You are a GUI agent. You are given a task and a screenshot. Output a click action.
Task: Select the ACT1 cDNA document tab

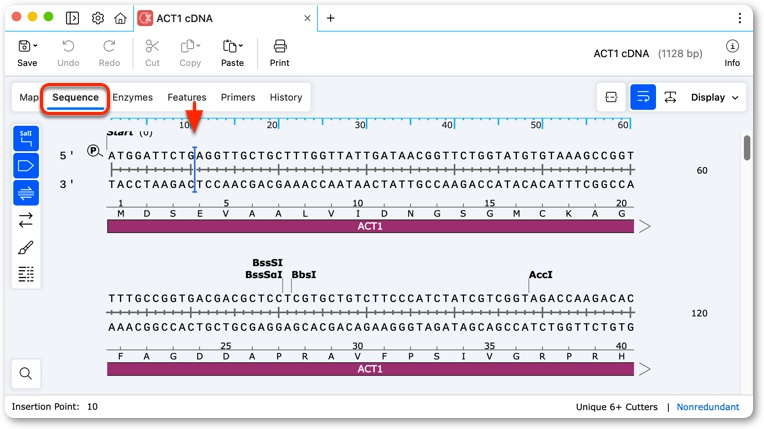(225, 18)
